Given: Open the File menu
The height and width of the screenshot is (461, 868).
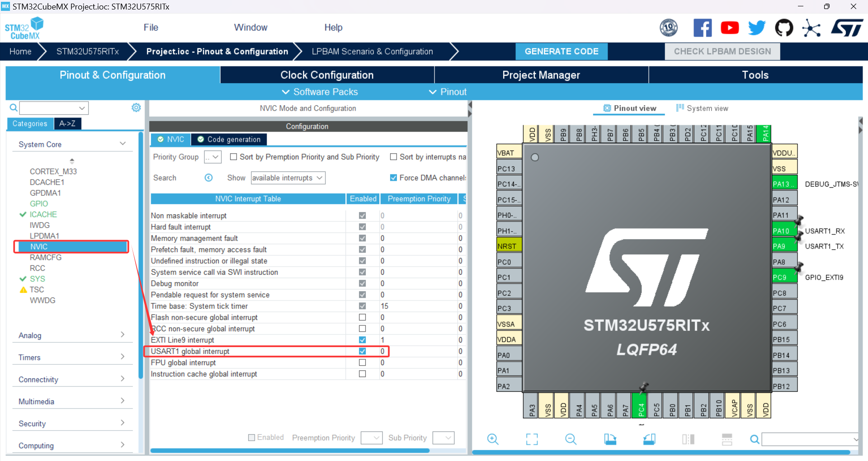Looking at the screenshot, I should pos(151,28).
